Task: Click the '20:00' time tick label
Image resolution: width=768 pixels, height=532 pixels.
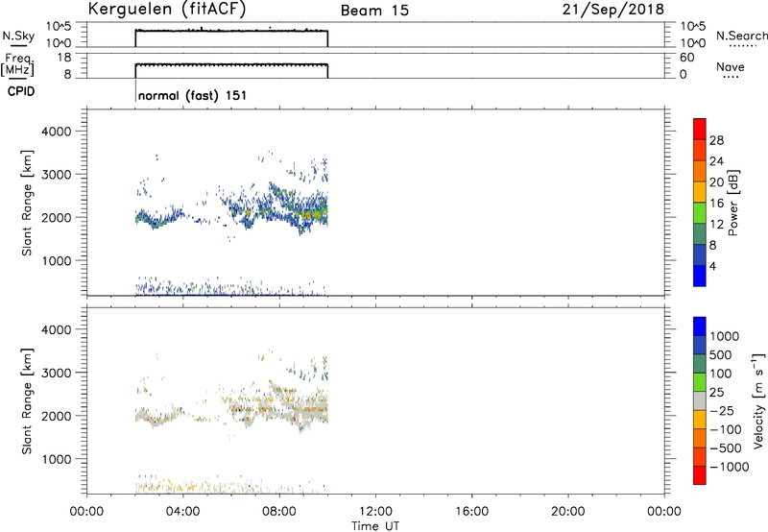Action: click(x=567, y=512)
